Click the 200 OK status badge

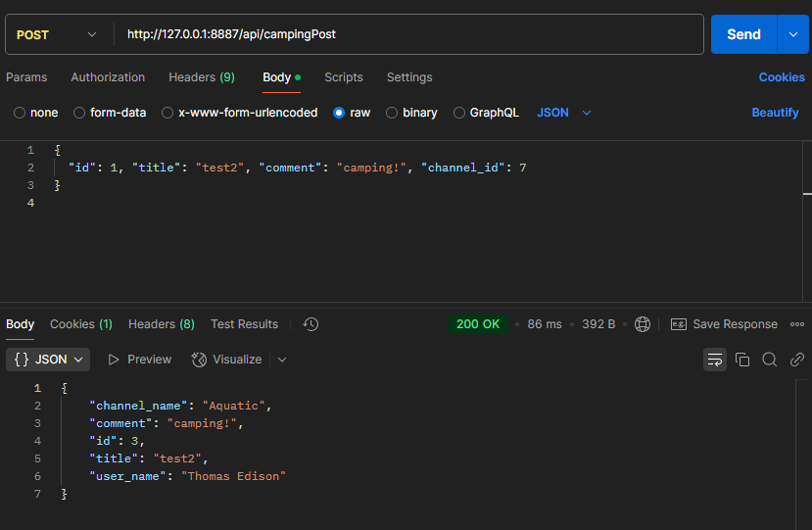click(x=477, y=324)
